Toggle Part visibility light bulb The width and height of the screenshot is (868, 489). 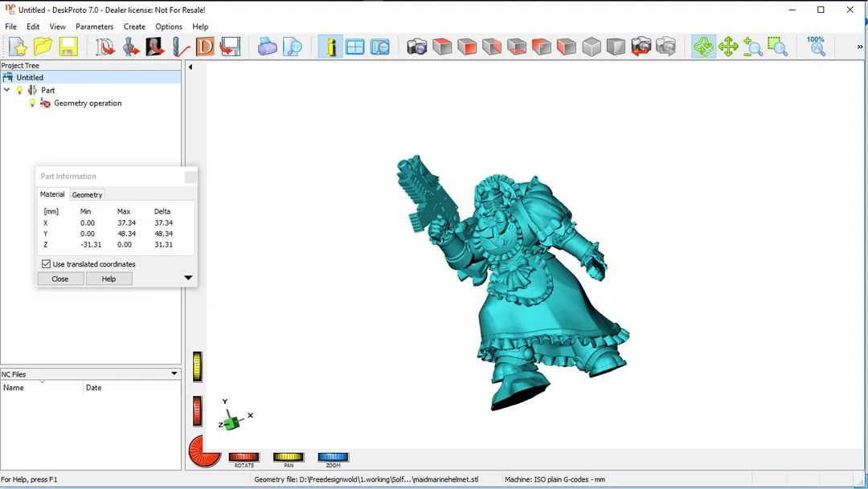20,90
